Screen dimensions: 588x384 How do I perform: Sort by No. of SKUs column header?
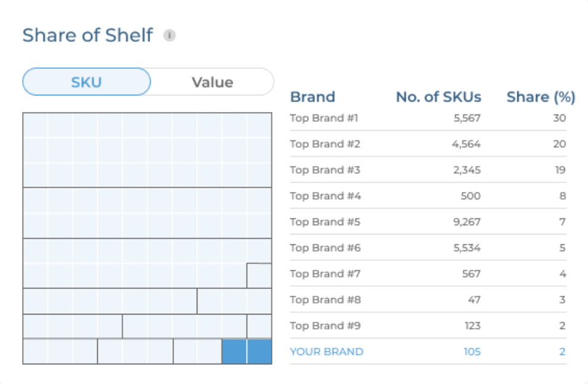point(439,97)
